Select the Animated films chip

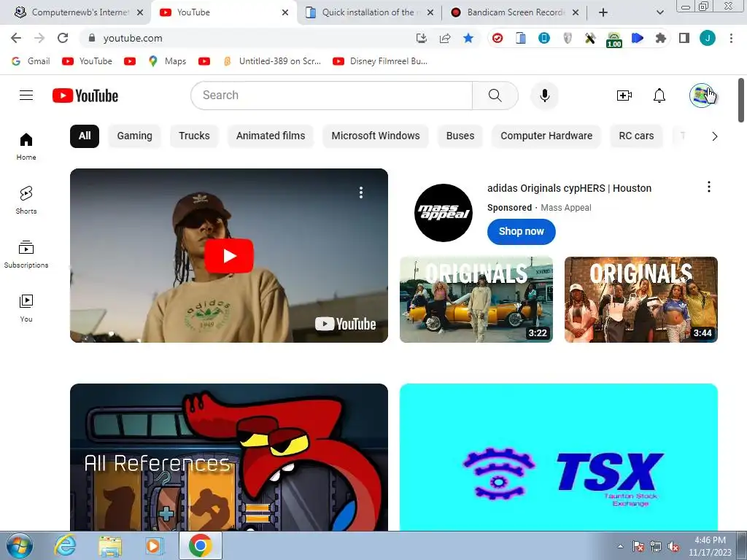pos(271,136)
